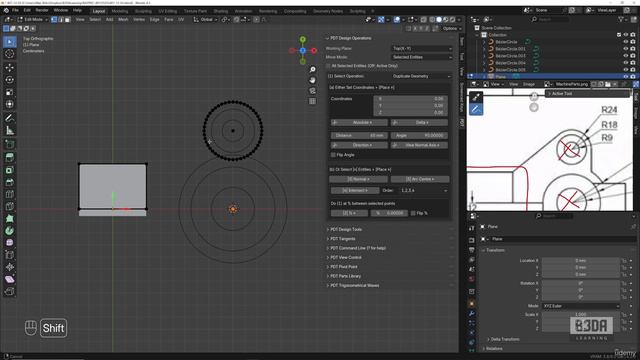Switch to the UV Editing workspace tab
This screenshot has width=640, height=360.
(x=168, y=11)
